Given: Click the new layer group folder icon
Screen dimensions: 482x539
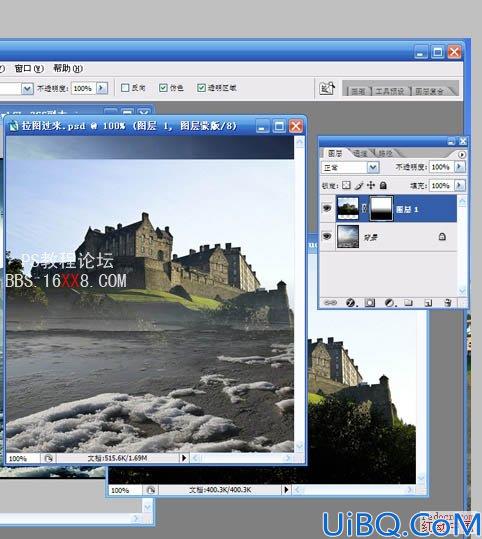Looking at the screenshot, I should tap(409, 302).
